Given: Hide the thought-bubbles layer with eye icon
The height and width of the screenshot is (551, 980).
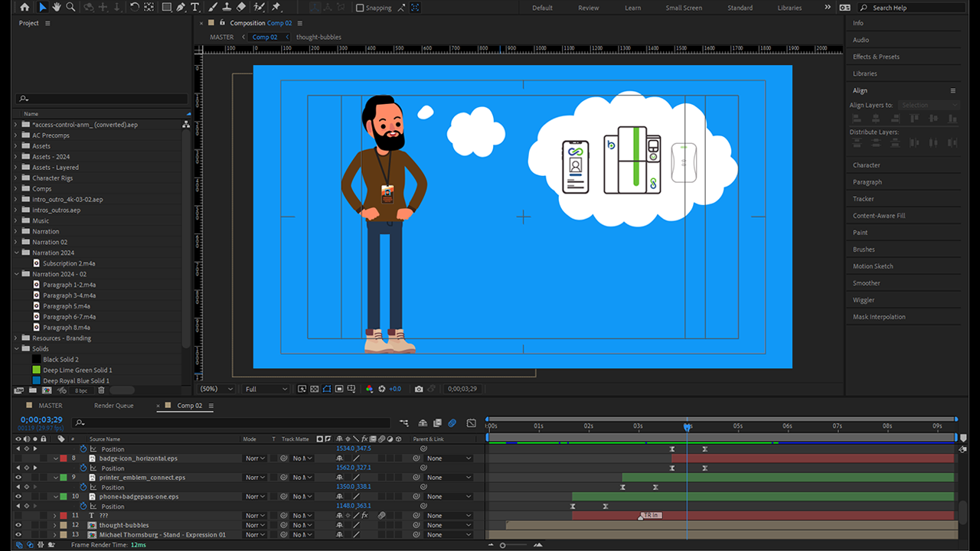Looking at the screenshot, I should click(19, 525).
